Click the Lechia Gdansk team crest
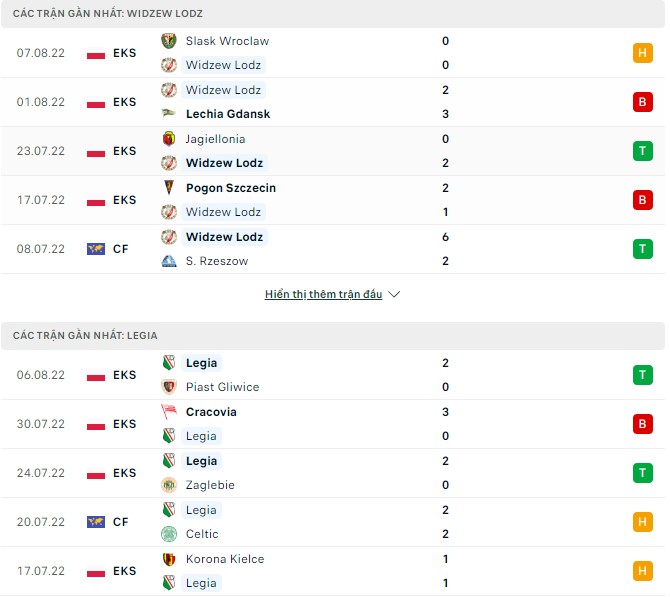 (168, 114)
